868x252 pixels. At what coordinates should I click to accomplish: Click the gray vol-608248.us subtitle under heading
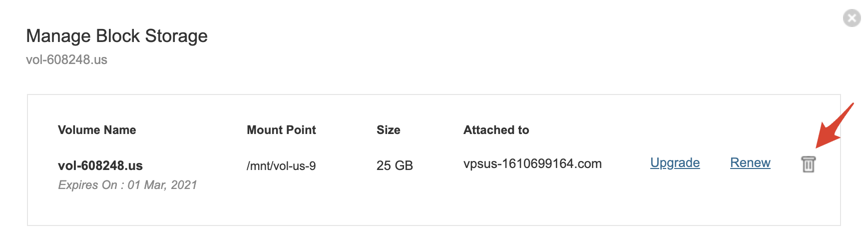(x=66, y=60)
